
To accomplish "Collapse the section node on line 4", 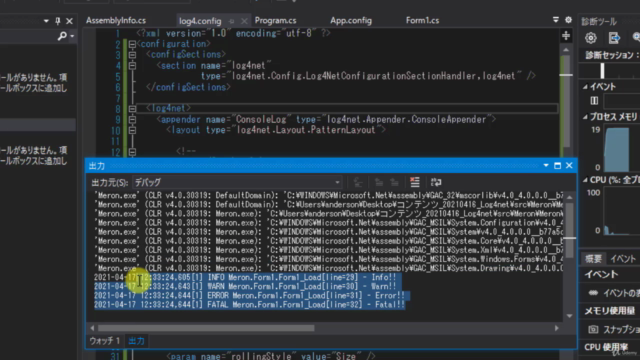I will coord(132,65).
